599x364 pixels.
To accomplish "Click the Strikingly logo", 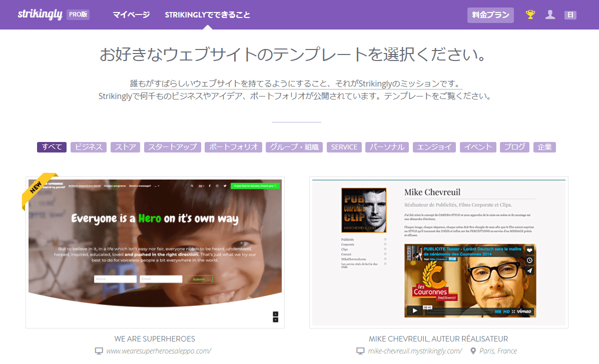I will coord(40,14).
